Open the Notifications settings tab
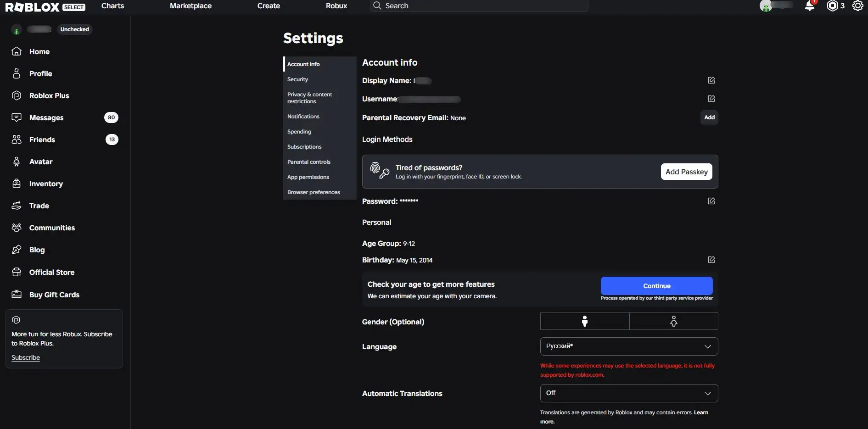The image size is (868, 429). (319, 117)
